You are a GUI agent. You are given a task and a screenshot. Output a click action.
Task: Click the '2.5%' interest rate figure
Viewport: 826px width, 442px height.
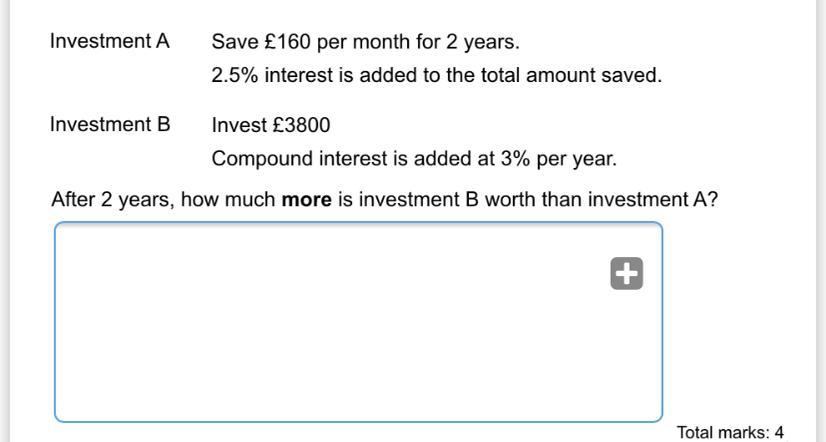[x=235, y=75]
